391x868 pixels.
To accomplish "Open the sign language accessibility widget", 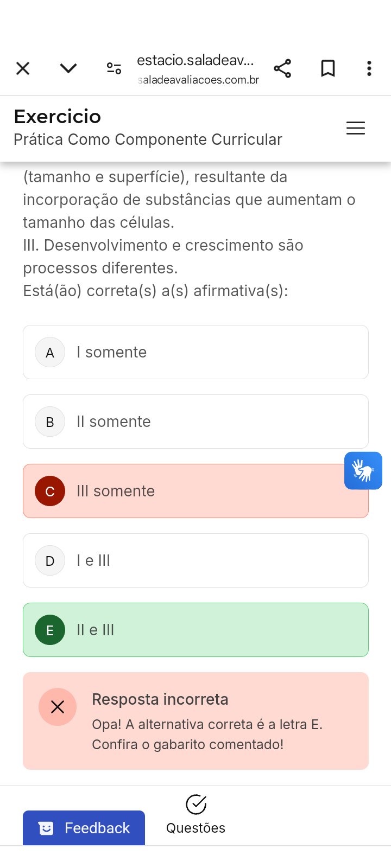I will [363, 470].
